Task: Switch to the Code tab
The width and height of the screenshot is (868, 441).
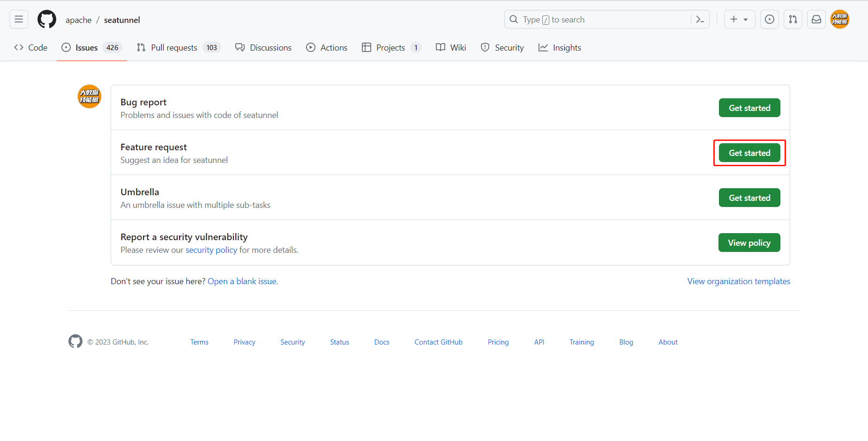Action: pyautogui.click(x=31, y=47)
